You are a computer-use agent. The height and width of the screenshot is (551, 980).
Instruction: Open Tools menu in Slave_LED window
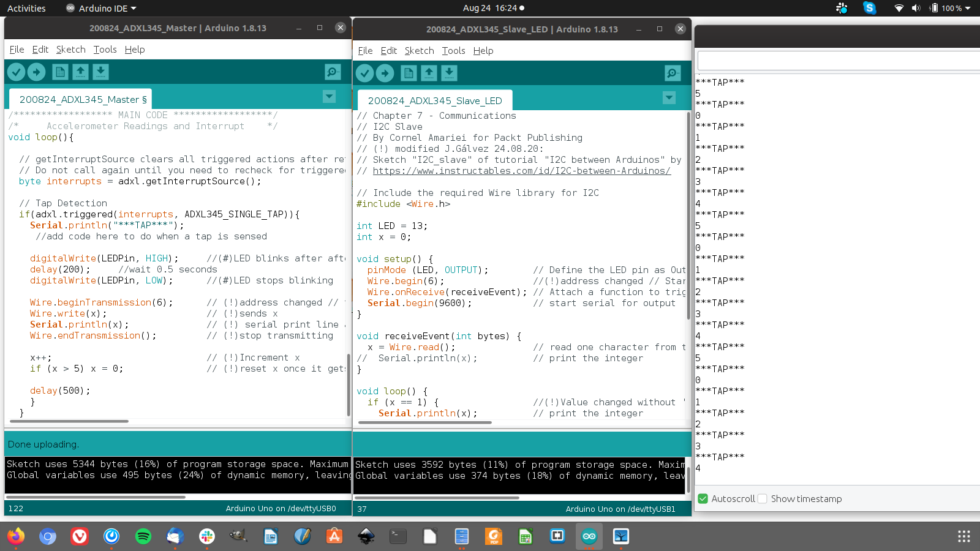(454, 51)
